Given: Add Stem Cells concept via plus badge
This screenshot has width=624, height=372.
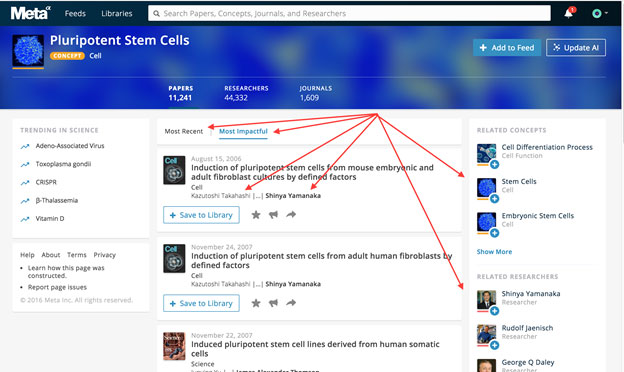Looking at the screenshot, I should 494,199.
